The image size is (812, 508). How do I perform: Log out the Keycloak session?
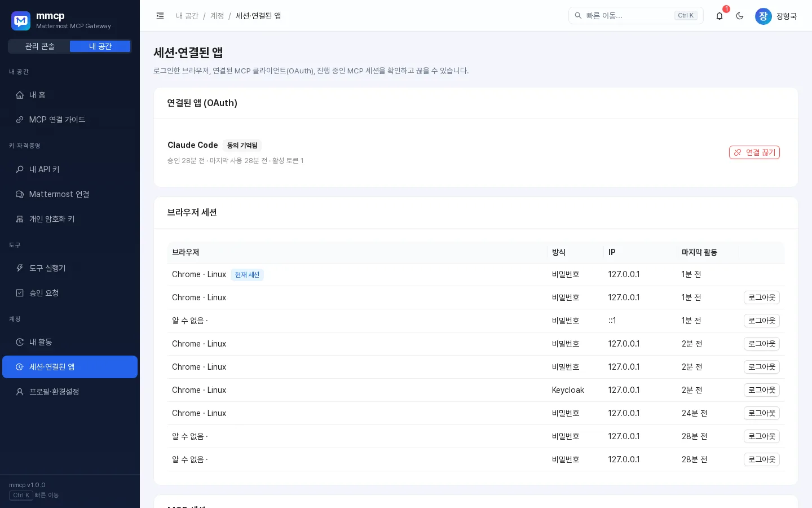pos(762,390)
